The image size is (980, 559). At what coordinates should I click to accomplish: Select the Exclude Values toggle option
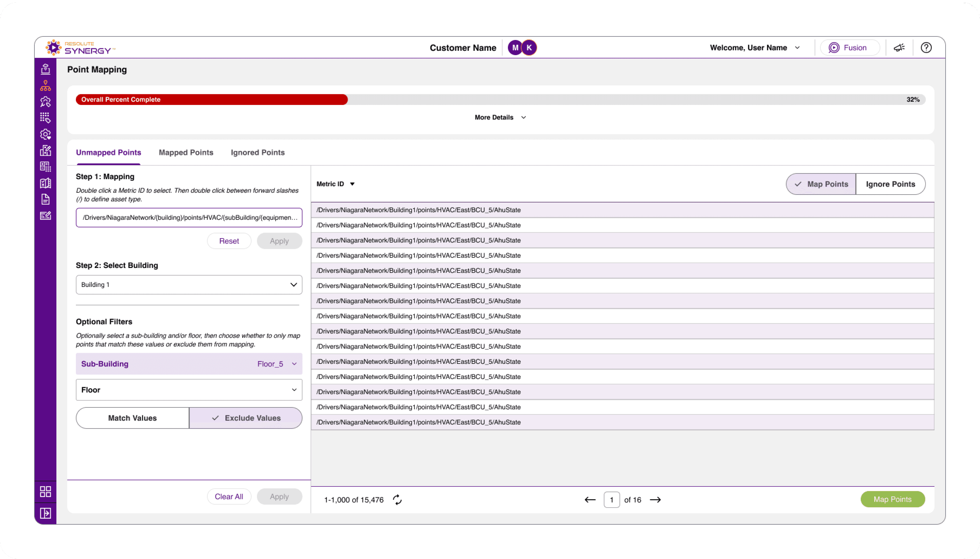click(246, 418)
